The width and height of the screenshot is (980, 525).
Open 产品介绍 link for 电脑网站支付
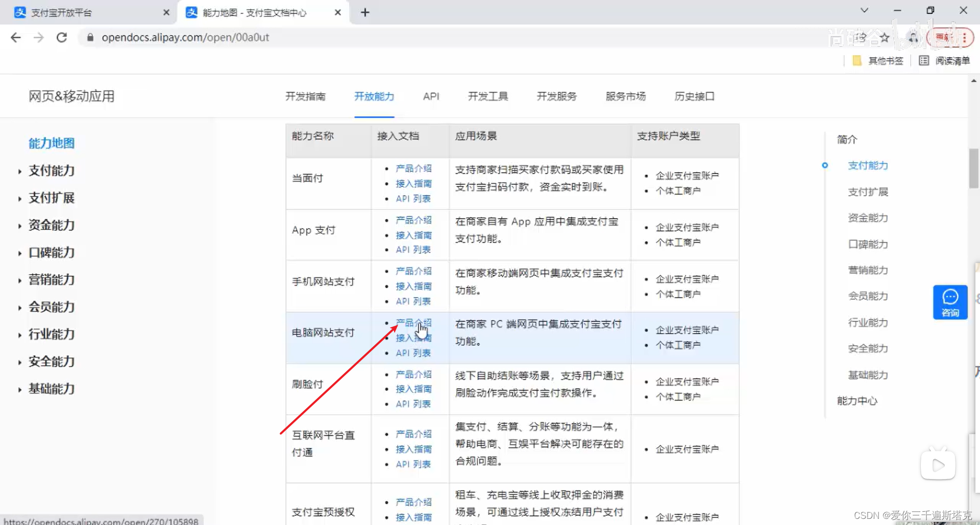coord(413,323)
